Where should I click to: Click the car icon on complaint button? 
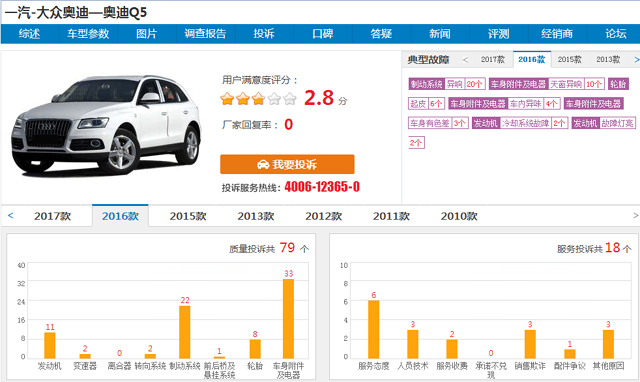[x=263, y=164]
